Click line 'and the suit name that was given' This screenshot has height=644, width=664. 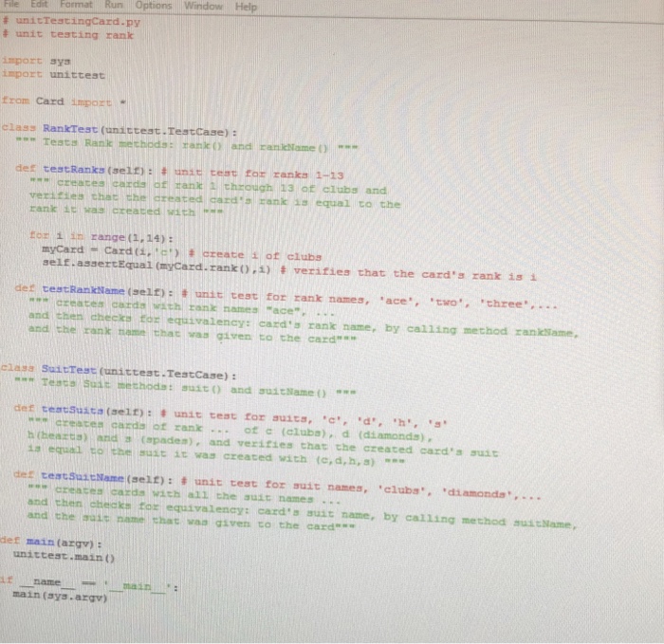coord(192,522)
